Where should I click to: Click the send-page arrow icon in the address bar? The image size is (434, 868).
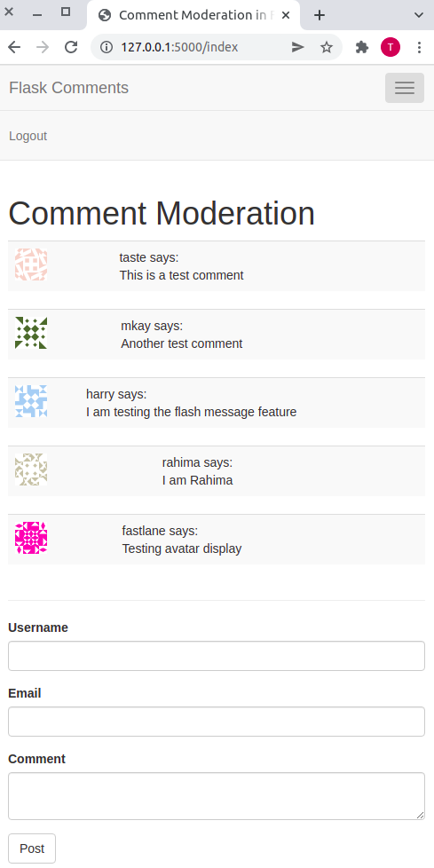298,47
